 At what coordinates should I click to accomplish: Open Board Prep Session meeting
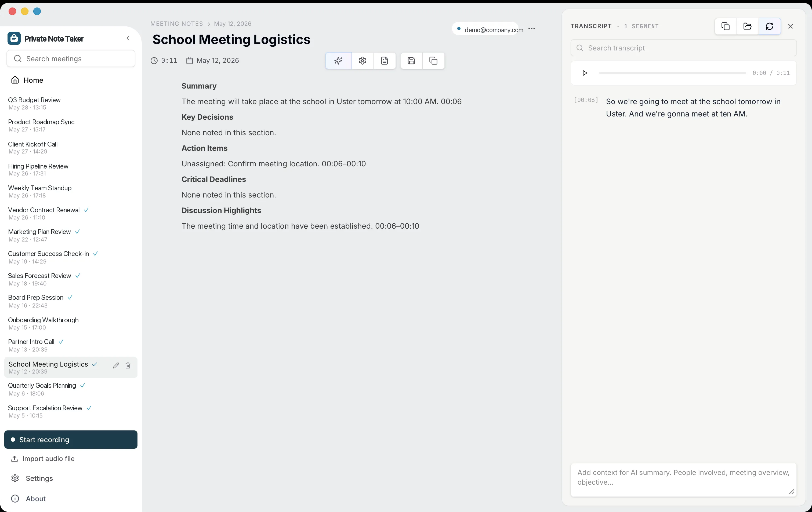click(71, 301)
